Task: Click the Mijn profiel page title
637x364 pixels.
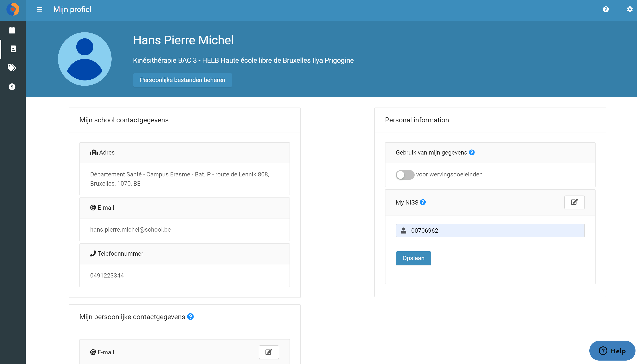Action: 72,9
